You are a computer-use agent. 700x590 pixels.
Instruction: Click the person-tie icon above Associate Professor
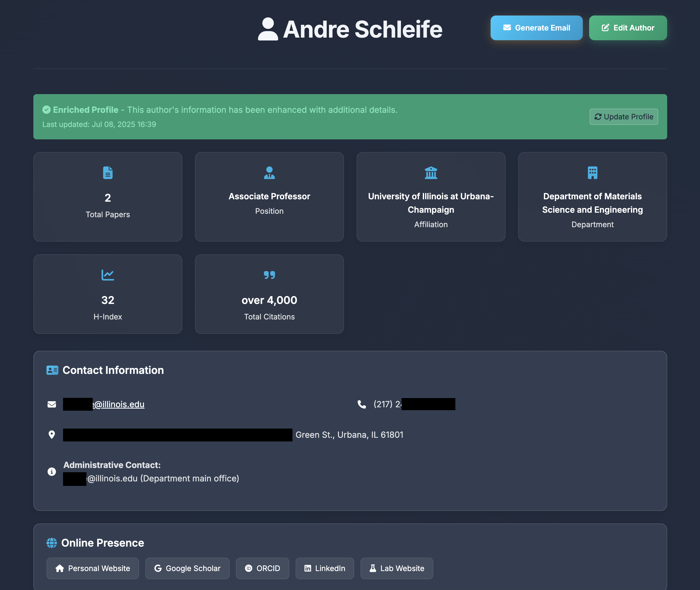point(269,172)
